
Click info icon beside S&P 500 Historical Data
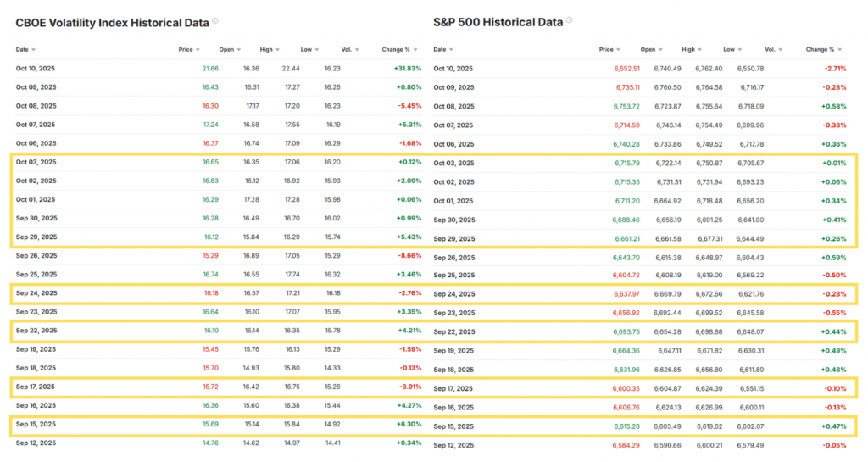click(x=569, y=21)
